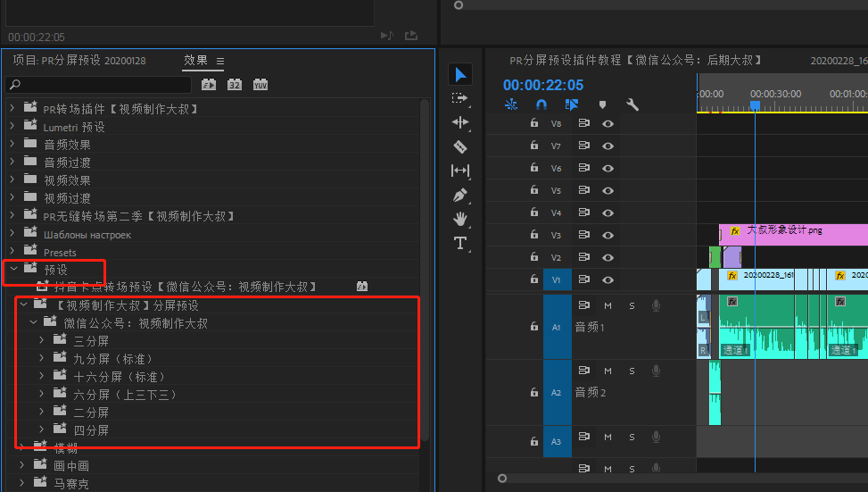
Task: Target audio track A2 header button
Action: coord(557,392)
